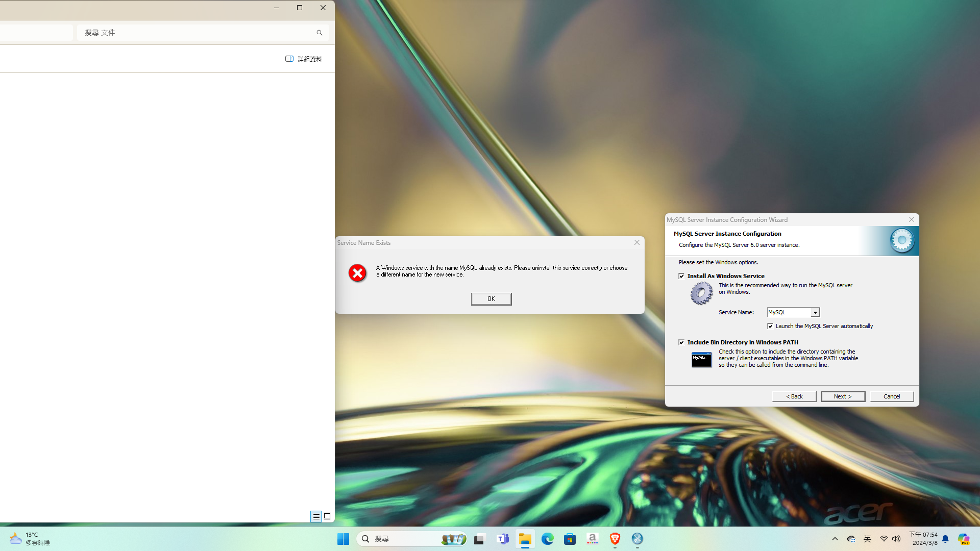Minimize the File Explorer window
This screenshot has height=551, width=980.
[x=277, y=8]
